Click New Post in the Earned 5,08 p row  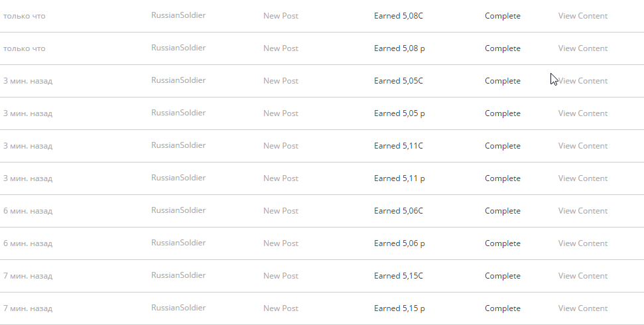(281, 48)
